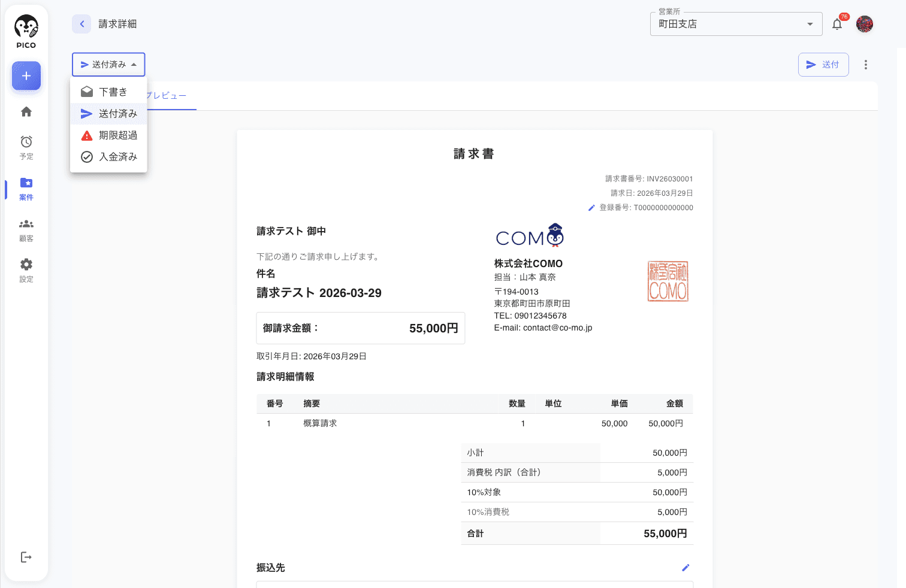
Task: Switch to the プレビュー tab
Action: [x=167, y=96]
